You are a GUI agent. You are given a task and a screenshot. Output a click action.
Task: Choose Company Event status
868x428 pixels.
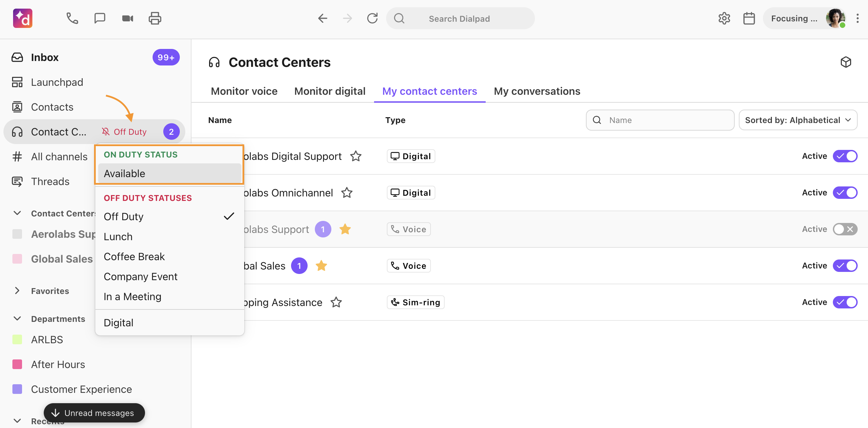(169, 276)
